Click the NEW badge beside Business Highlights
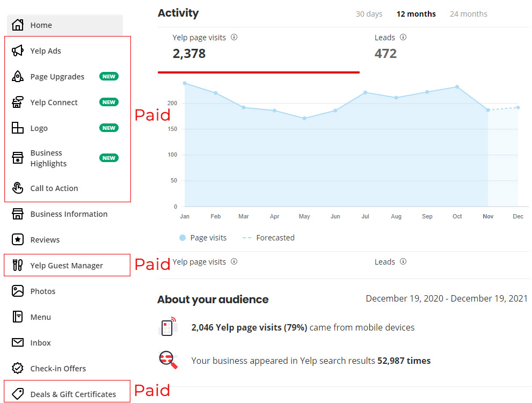The image size is (532, 403). point(109,158)
